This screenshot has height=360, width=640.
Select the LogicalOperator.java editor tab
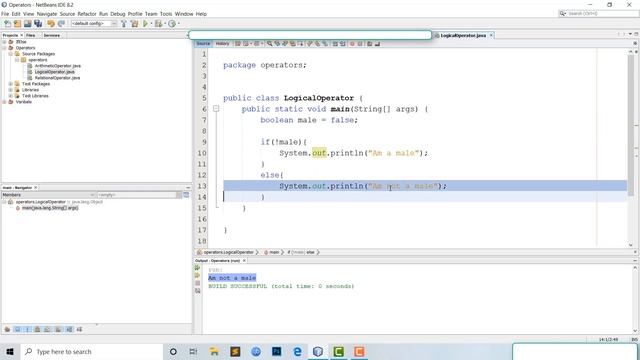[x=463, y=36]
